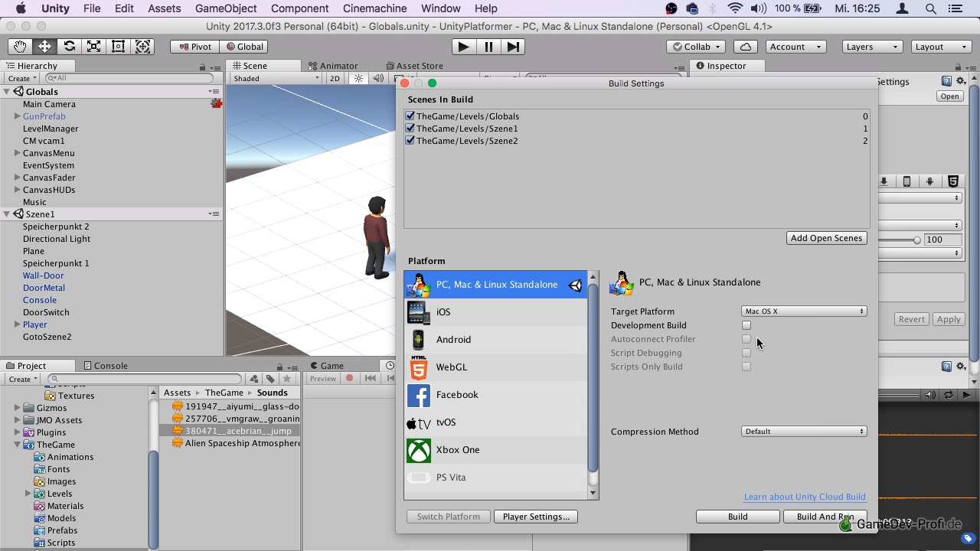
Task: Select iOS platform in list
Action: (x=495, y=312)
